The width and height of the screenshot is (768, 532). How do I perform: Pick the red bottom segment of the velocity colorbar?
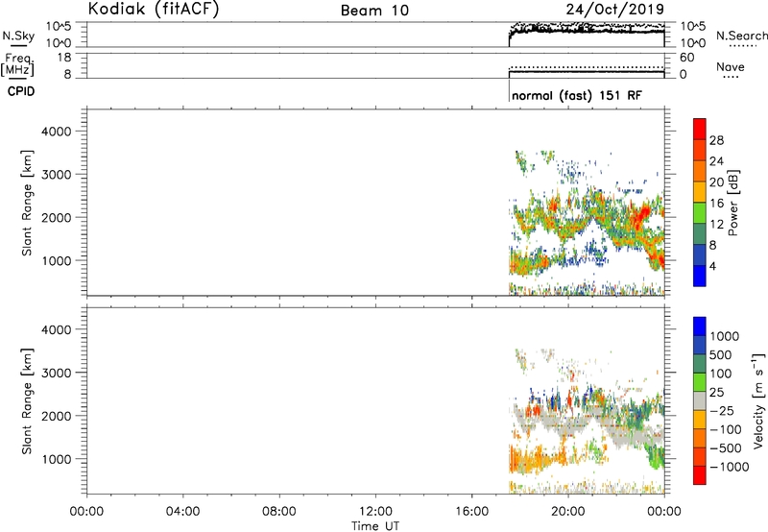(700, 475)
